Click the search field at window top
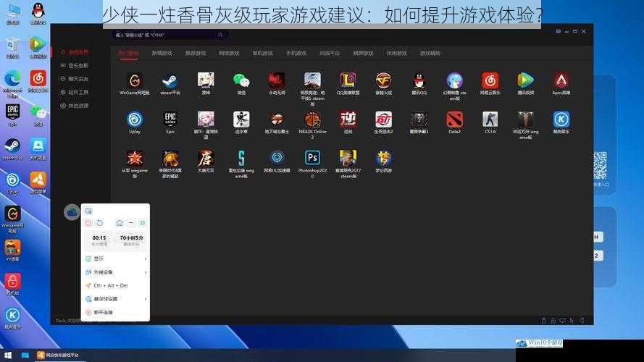The height and width of the screenshot is (362, 644). [170, 35]
